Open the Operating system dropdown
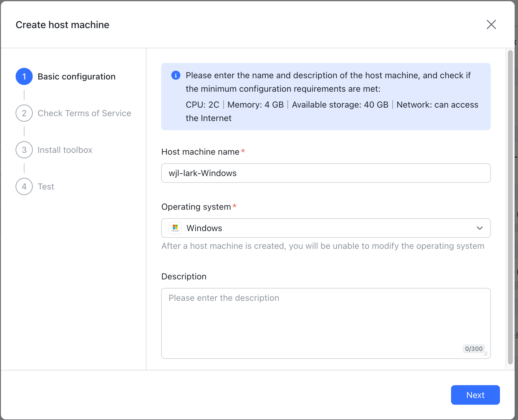 [x=326, y=228]
